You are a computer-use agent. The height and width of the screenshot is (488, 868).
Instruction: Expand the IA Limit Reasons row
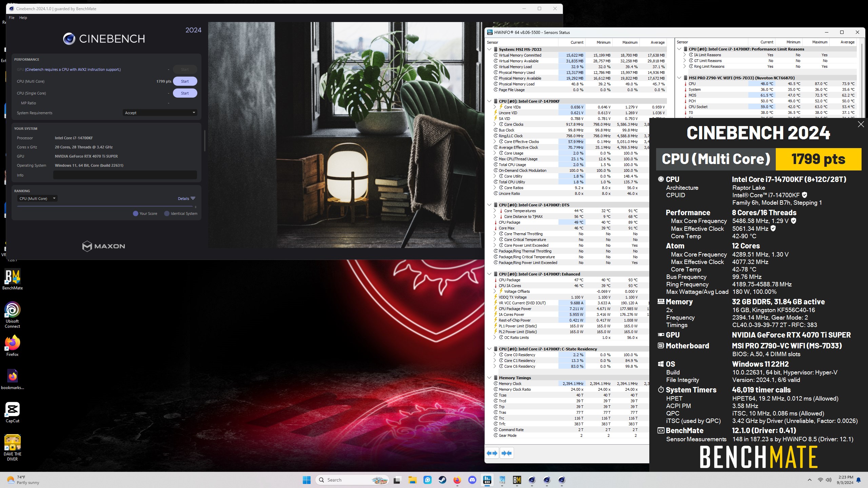685,55
